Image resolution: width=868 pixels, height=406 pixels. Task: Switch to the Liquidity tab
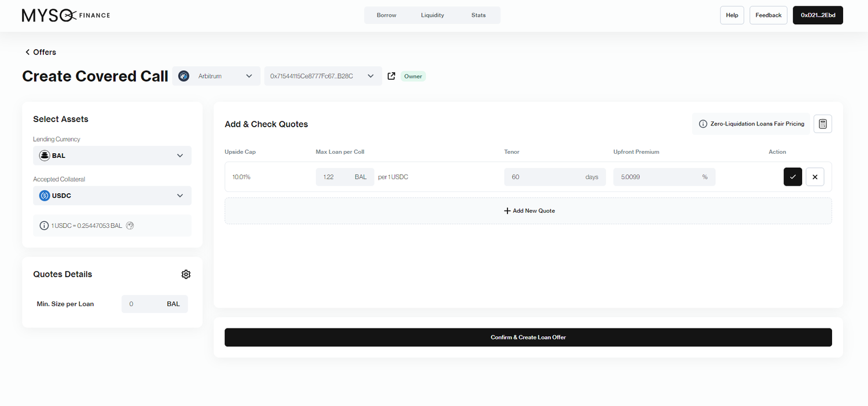point(432,15)
